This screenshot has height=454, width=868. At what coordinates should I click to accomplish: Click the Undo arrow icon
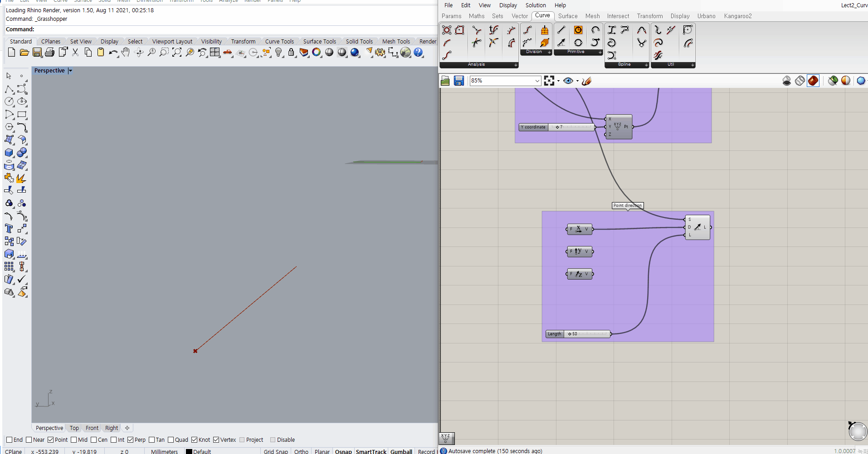pos(113,53)
